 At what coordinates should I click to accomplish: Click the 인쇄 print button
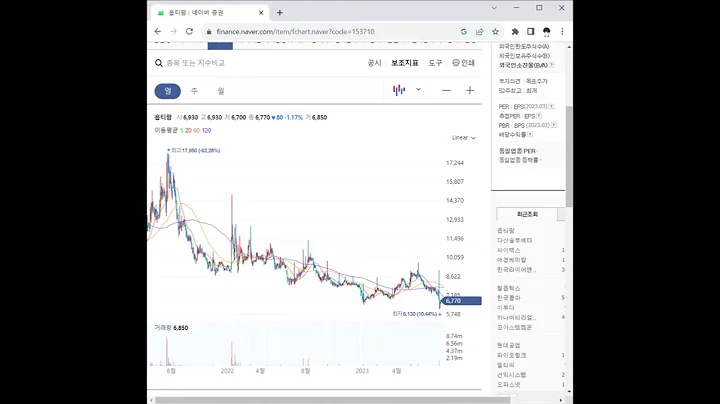coord(463,63)
